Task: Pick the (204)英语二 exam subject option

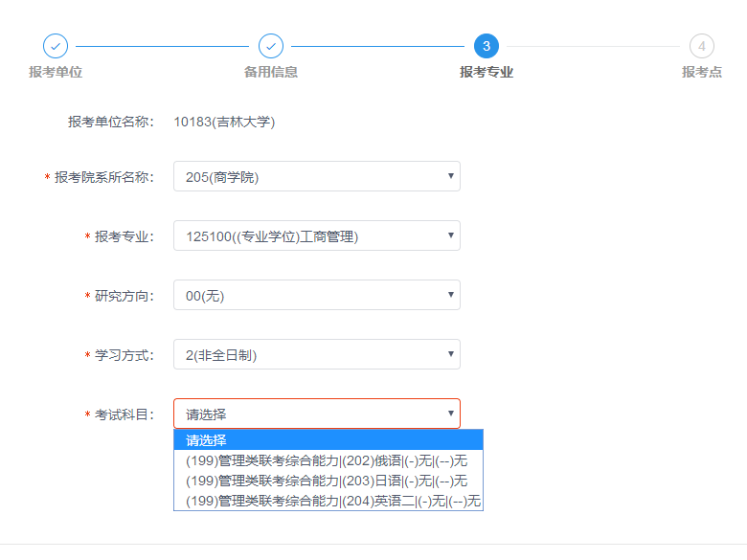Action: [x=328, y=501]
